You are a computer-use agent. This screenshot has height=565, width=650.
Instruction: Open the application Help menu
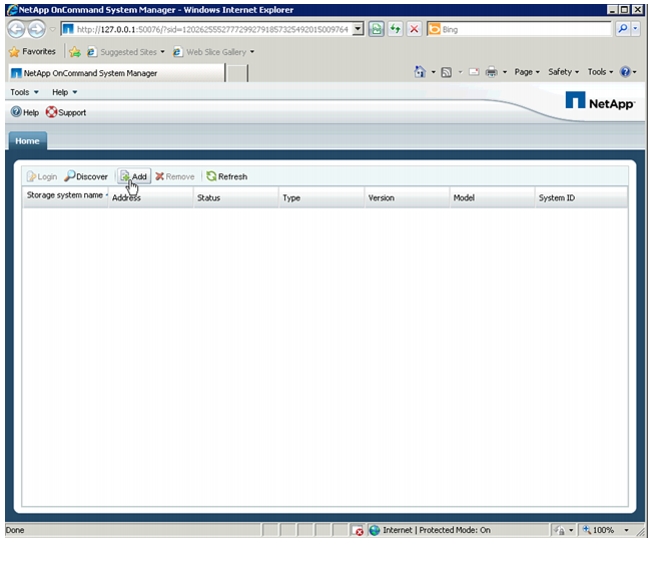point(64,92)
